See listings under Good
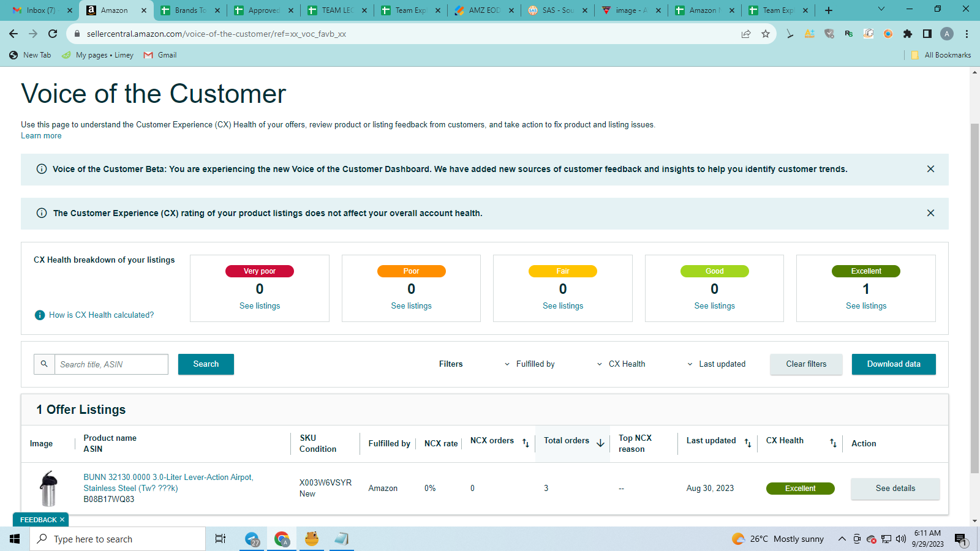980x551 pixels. [x=714, y=305]
